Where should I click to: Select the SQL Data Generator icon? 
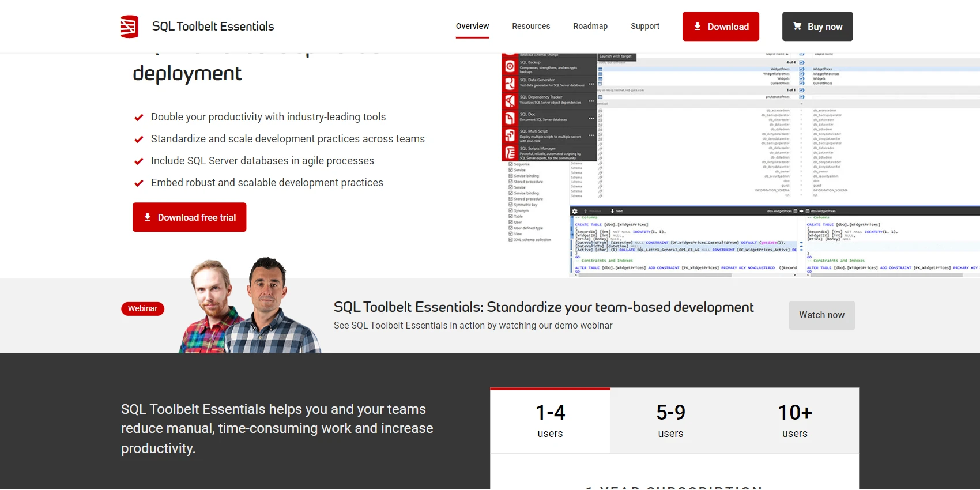510,84
